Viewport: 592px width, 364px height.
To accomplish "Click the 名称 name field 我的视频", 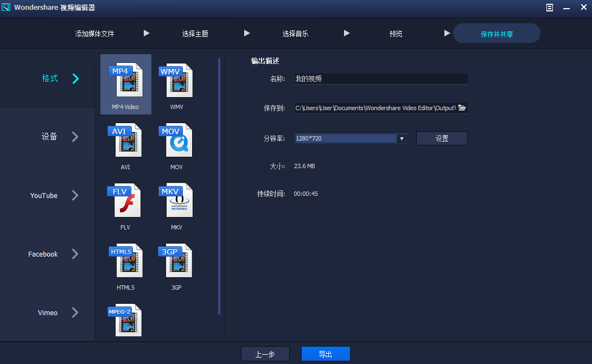I will 381,79.
